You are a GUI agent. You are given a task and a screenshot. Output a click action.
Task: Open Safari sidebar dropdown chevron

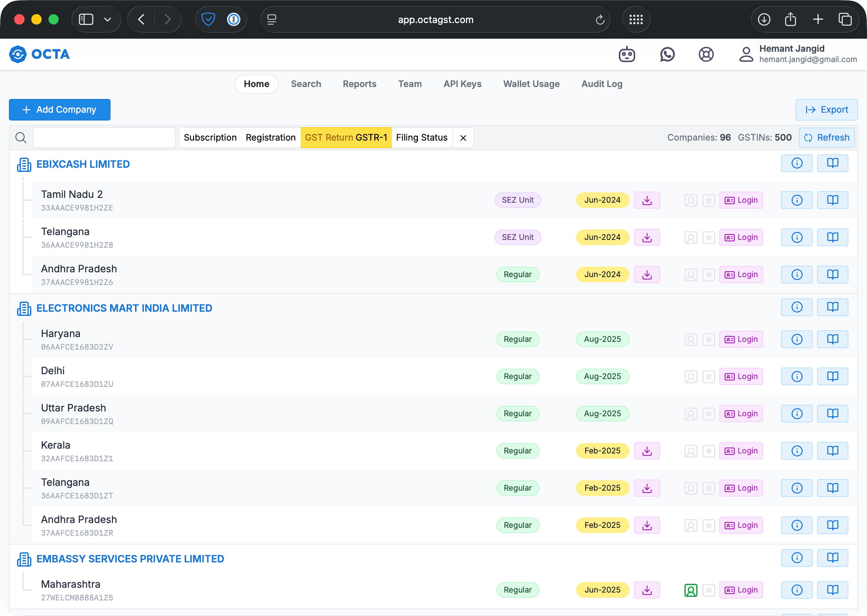[108, 19]
